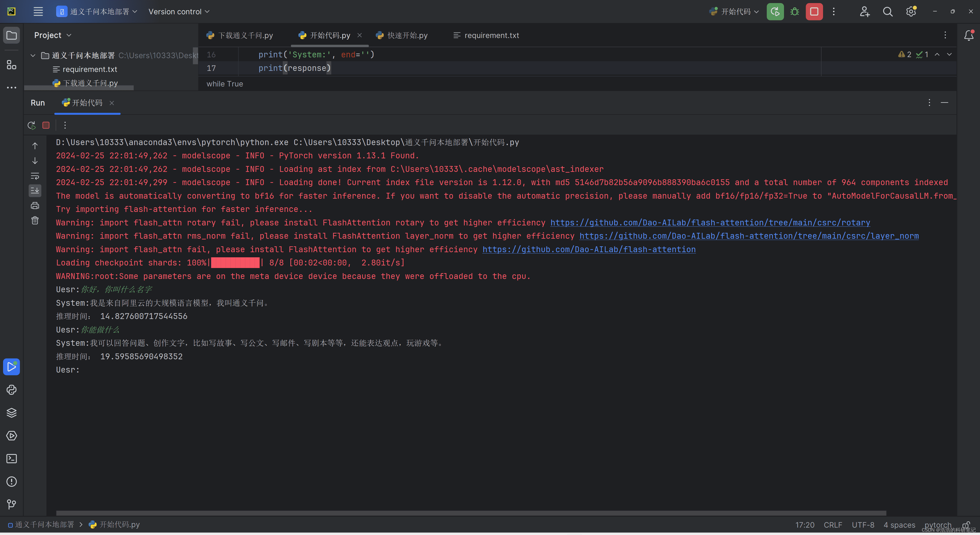Open the Project view dropdown
This screenshot has height=535, width=980.
coord(53,35)
